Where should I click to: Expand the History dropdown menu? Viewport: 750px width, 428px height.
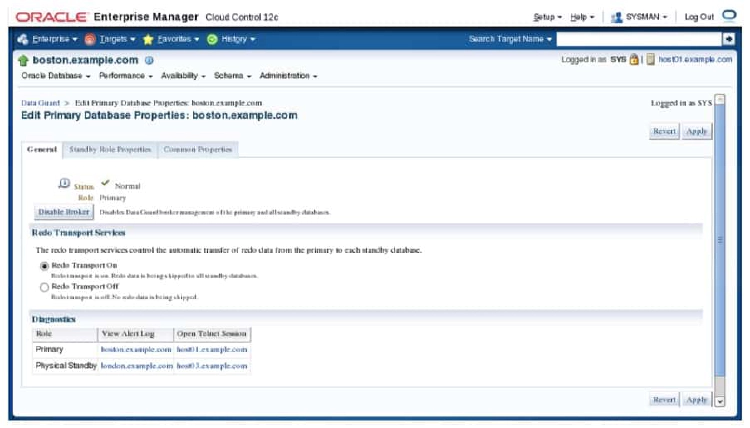point(238,39)
